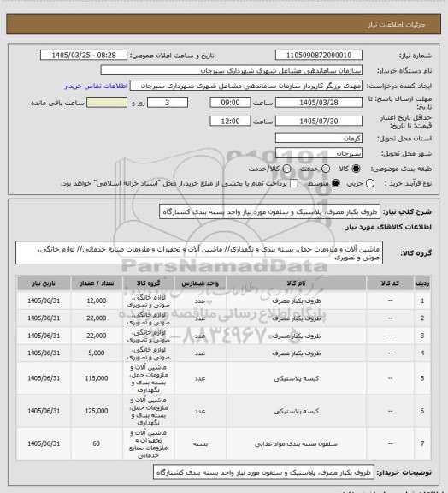The width and height of the screenshot is (448, 493).
Task: Click the اطلاعات کالاهای مورد نیاز heading
Action: (388, 227)
